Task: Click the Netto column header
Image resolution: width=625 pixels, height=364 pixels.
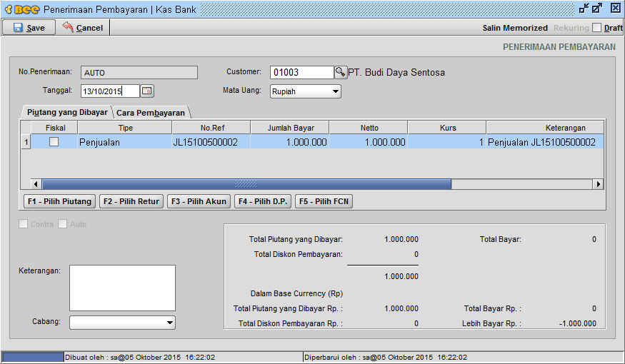Action: click(369, 128)
